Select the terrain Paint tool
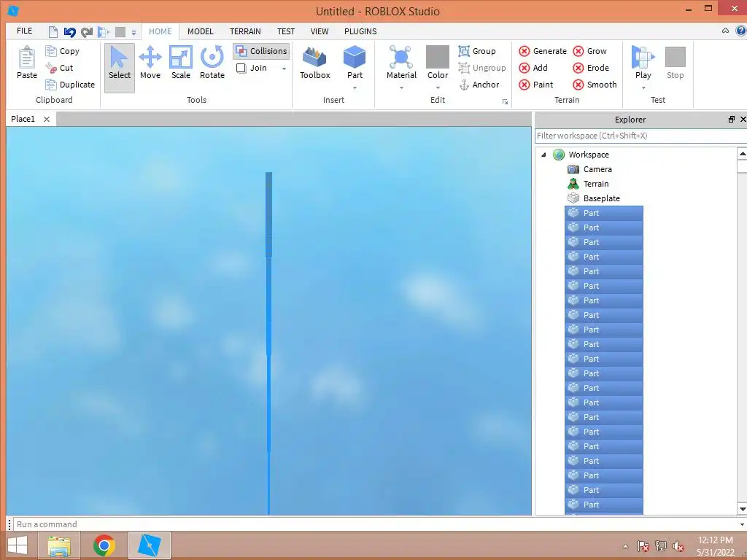747x560 pixels. click(x=536, y=85)
